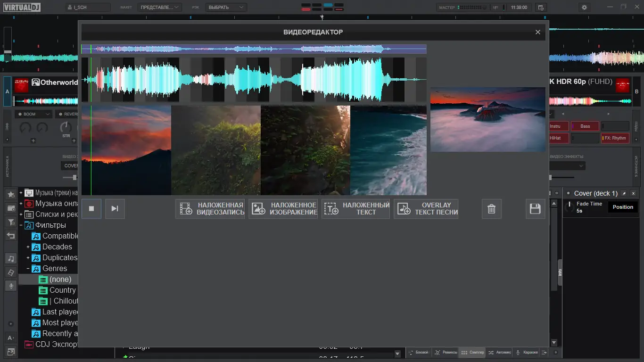Open the layout dropdown showing ПРЕДСТАВЛЕ...
This screenshot has height=362, width=644.
tap(159, 8)
